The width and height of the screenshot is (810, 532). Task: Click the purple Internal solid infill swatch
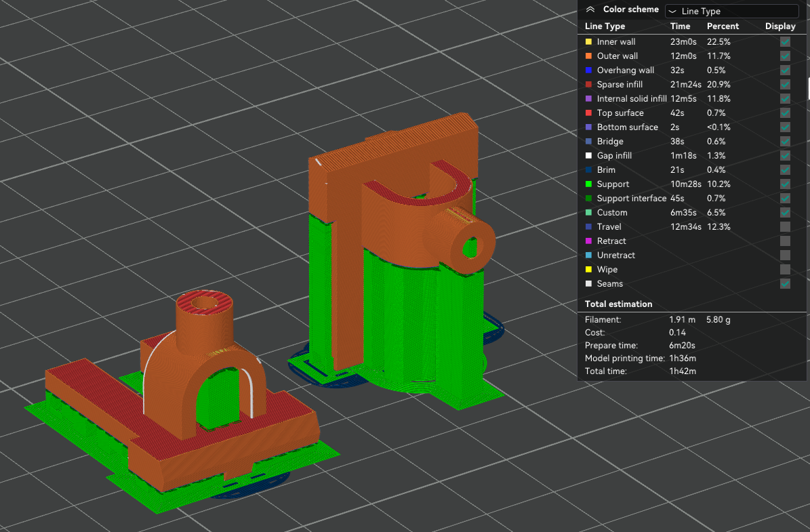click(588, 99)
